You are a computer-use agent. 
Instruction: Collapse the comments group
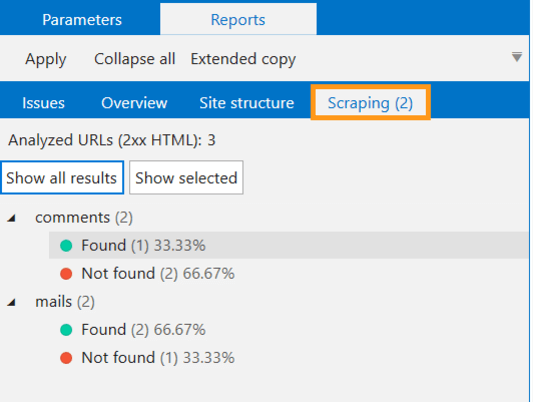[x=12, y=218]
